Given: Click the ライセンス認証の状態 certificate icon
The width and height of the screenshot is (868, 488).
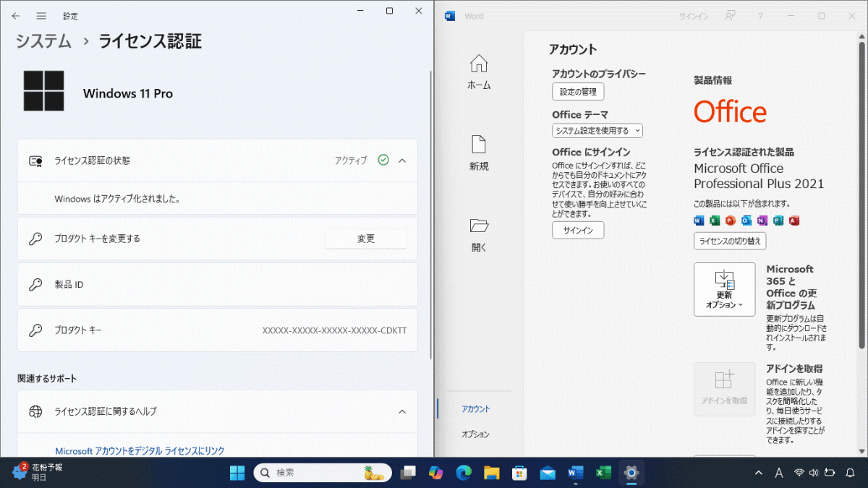Looking at the screenshot, I should [x=35, y=160].
